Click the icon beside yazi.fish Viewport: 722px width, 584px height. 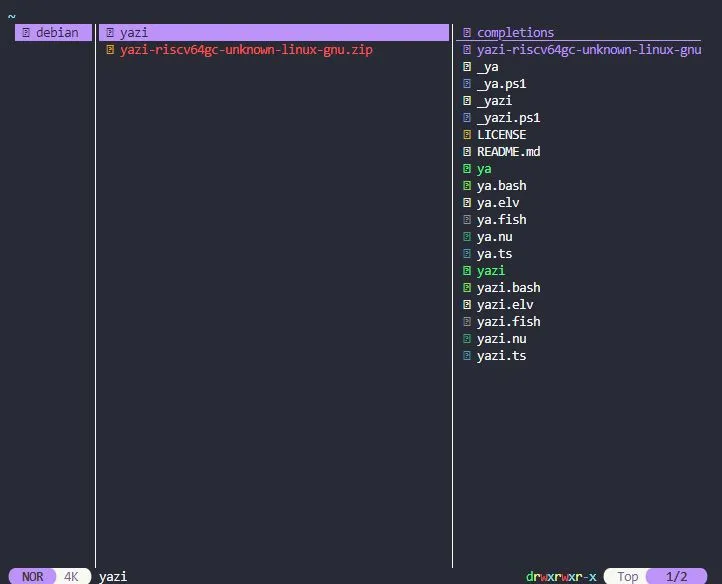pyautogui.click(x=466, y=321)
